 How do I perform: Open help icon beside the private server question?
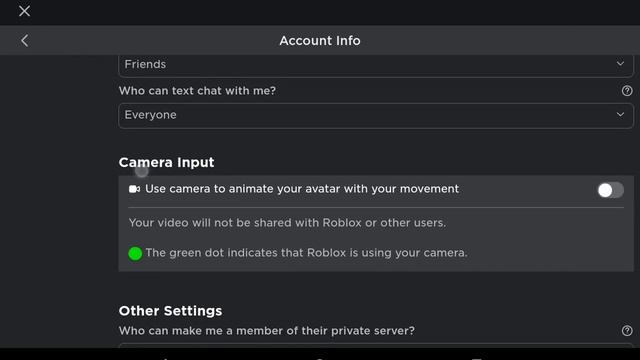tap(627, 331)
